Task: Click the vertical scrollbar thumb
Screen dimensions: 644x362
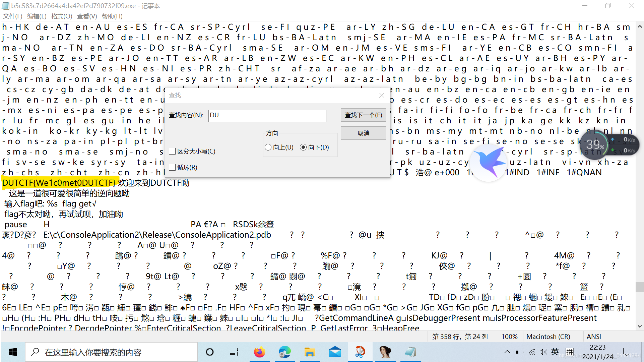Action: tap(639, 287)
